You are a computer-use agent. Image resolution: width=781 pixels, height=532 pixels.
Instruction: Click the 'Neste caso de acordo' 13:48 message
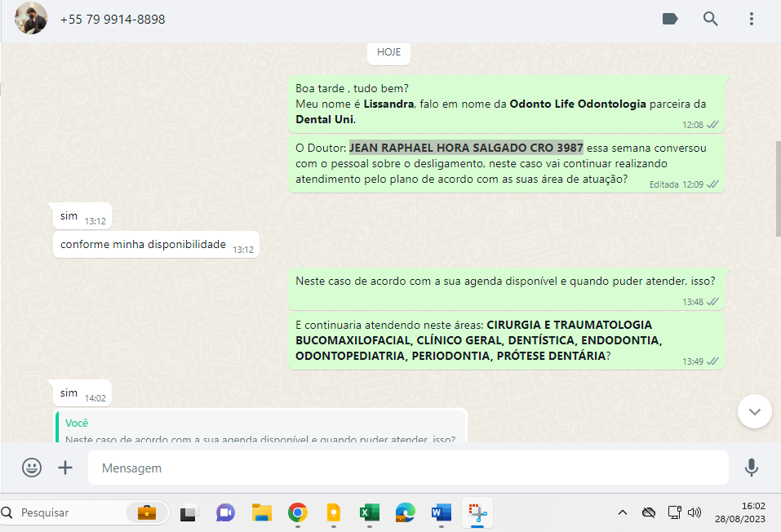(x=506, y=289)
